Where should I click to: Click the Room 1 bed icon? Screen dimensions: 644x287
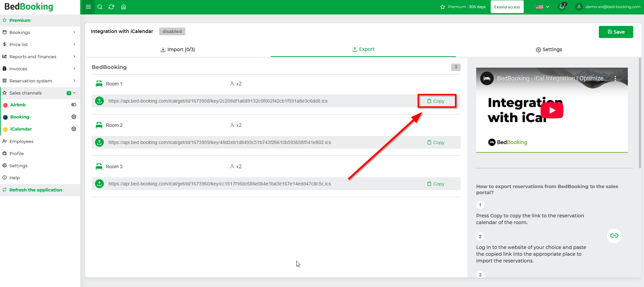click(99, 84)
